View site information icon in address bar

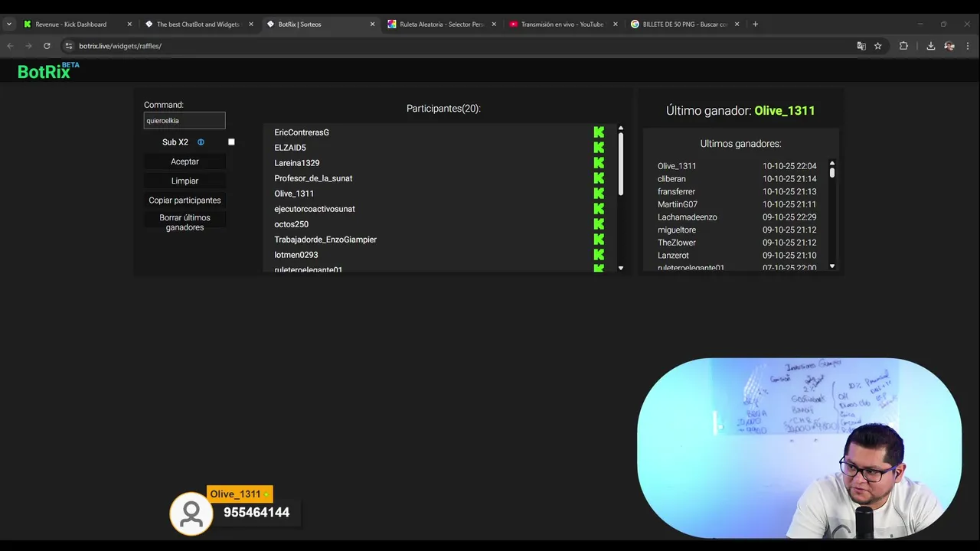point(68,46)
